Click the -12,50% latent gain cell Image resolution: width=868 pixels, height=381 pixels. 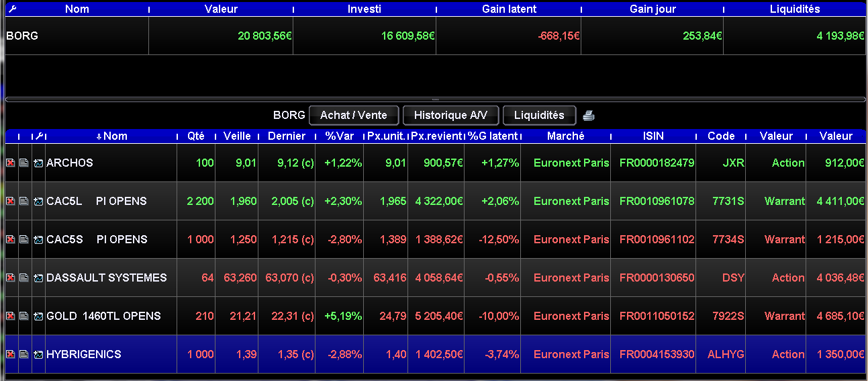click(x=493, y=240)
